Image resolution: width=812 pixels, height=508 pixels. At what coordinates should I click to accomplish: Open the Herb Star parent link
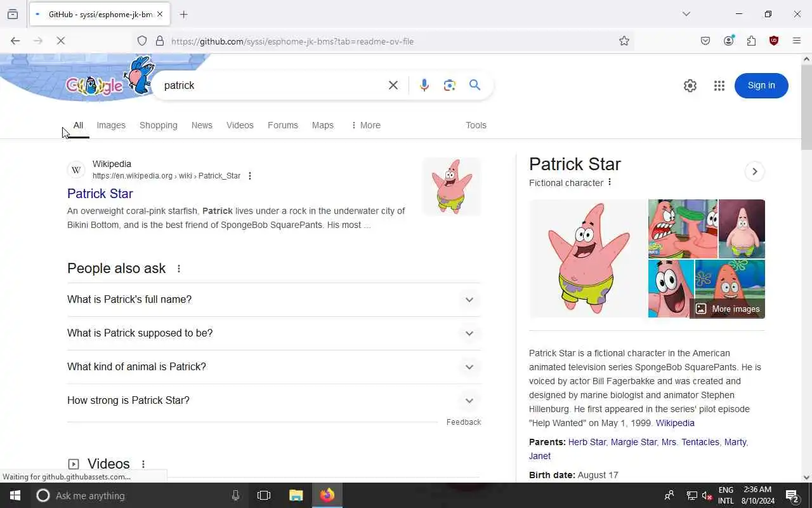coord(587,442)
